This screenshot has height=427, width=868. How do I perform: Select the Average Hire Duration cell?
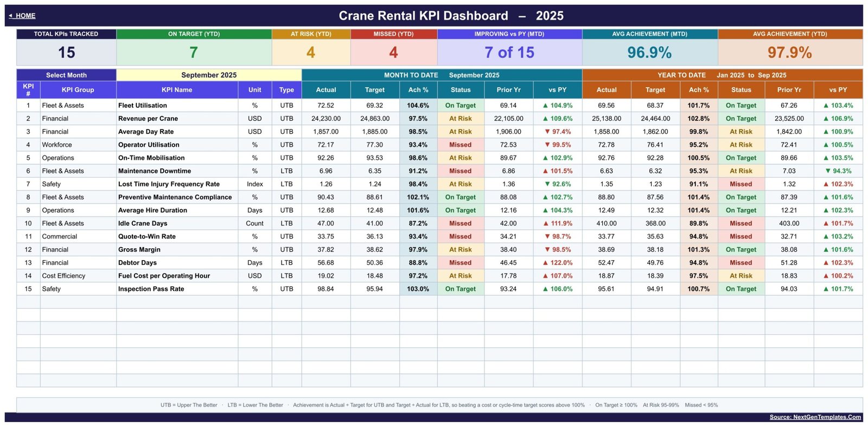pyautogui.click(x=177, y=210)
